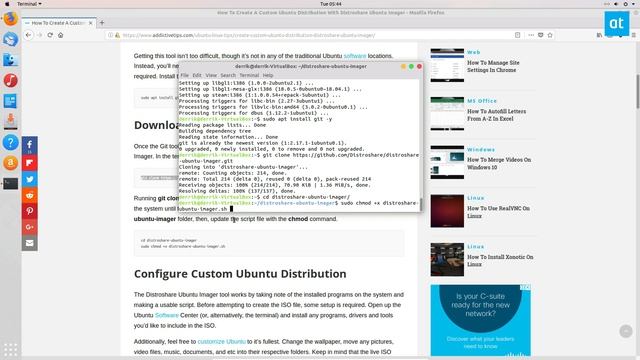The height and width of the screenshot is (360, 640).
Task: Switch to the Terminal dock icon
Action: click(11, 183)
